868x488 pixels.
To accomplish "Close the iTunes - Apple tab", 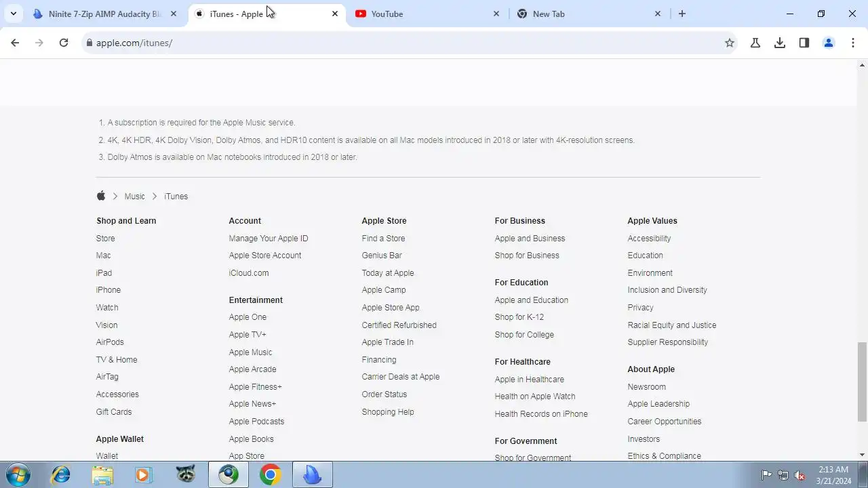I will [335, 14].
